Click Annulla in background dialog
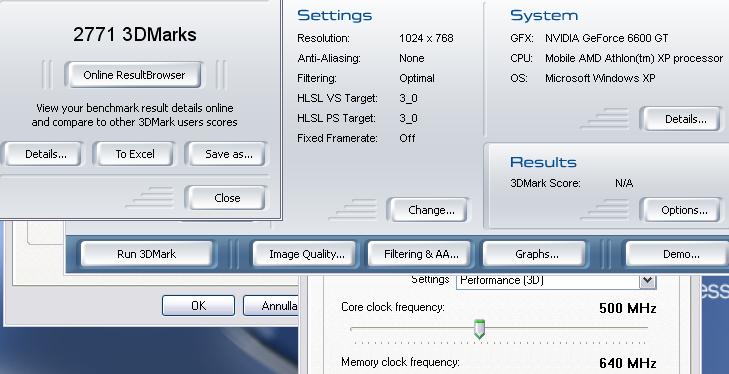 272,306
